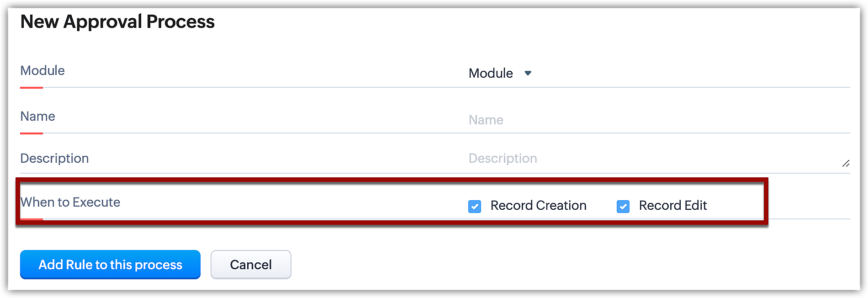Image resolution: width=868 pixels, height=298 pixels.
Task: Click the When to Execute label
Action: pos(70,202)
